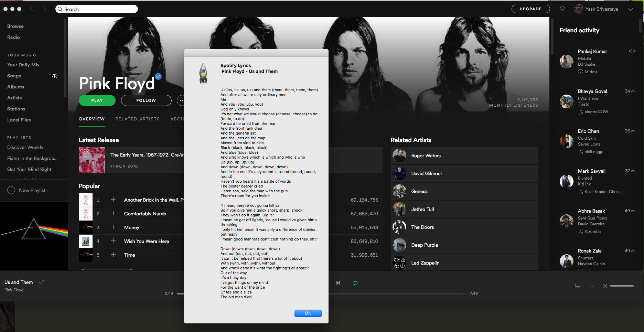Screen dimensions: 644x332
Task: Click Yask Srivastava profile avatar
Action: [579, 9]
